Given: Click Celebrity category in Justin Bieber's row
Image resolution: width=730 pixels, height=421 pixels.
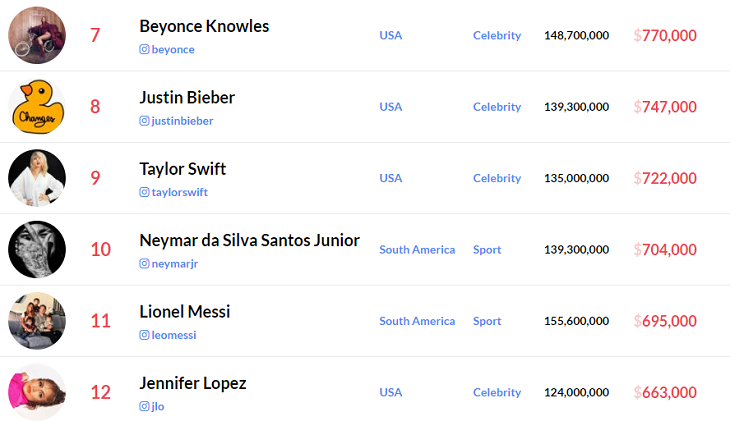Looking at the screenshot, I should [x=497, y=107].
